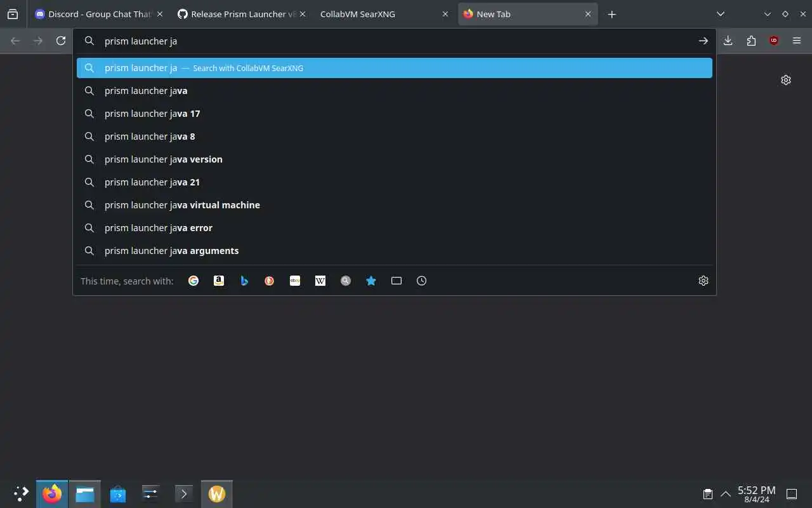
Task: Open the Downloads panel
Action: click(728, 41)
